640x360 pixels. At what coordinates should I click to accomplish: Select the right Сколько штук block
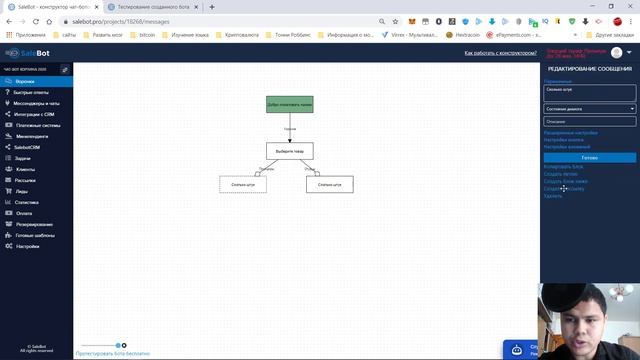pos(330,184)
